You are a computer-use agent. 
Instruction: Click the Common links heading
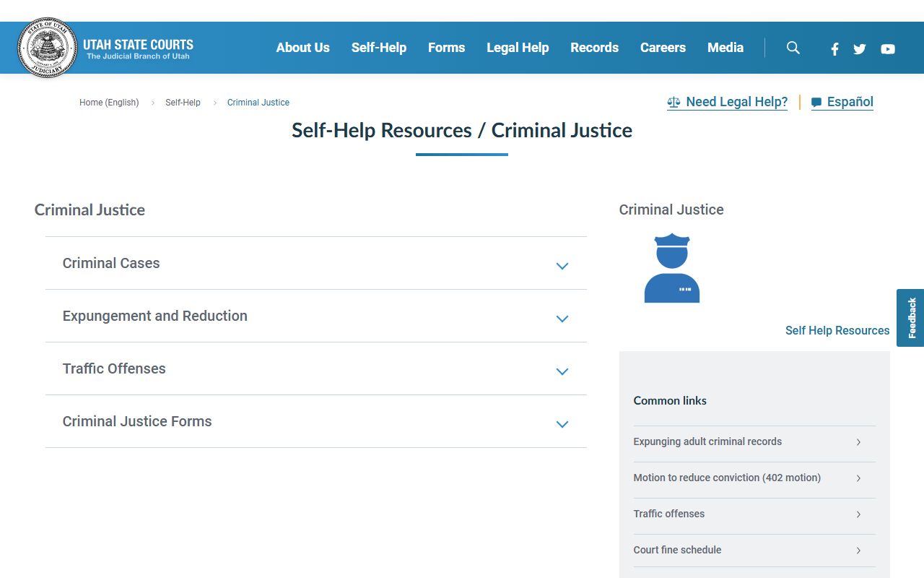click(x=670, y=400)
